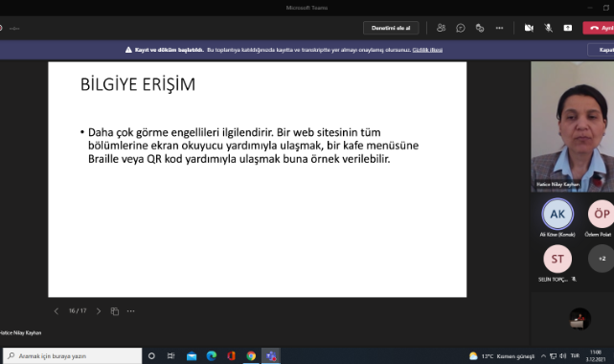
Task: Open Google Chrome from taskbar
Action: (251, 355)
